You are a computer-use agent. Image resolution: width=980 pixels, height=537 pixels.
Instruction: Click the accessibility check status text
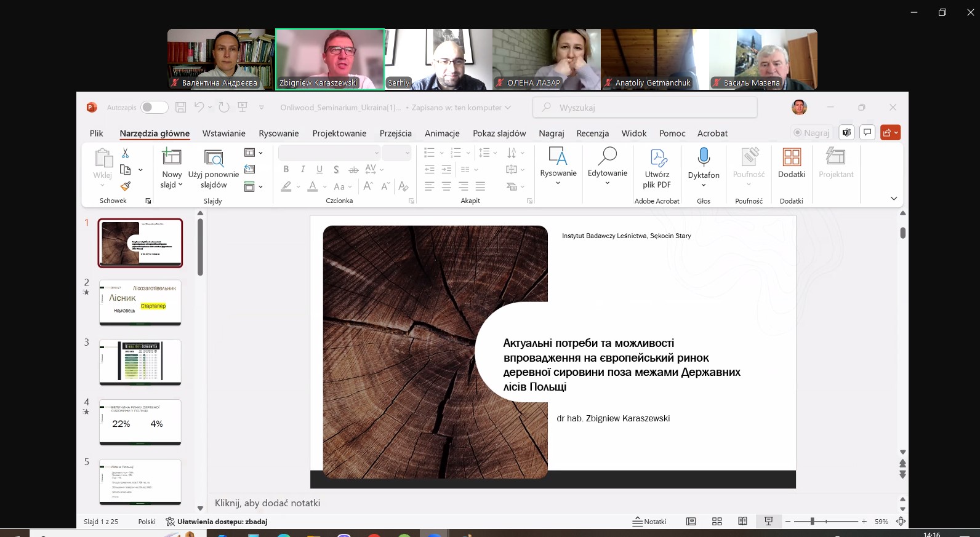[222, 521]
